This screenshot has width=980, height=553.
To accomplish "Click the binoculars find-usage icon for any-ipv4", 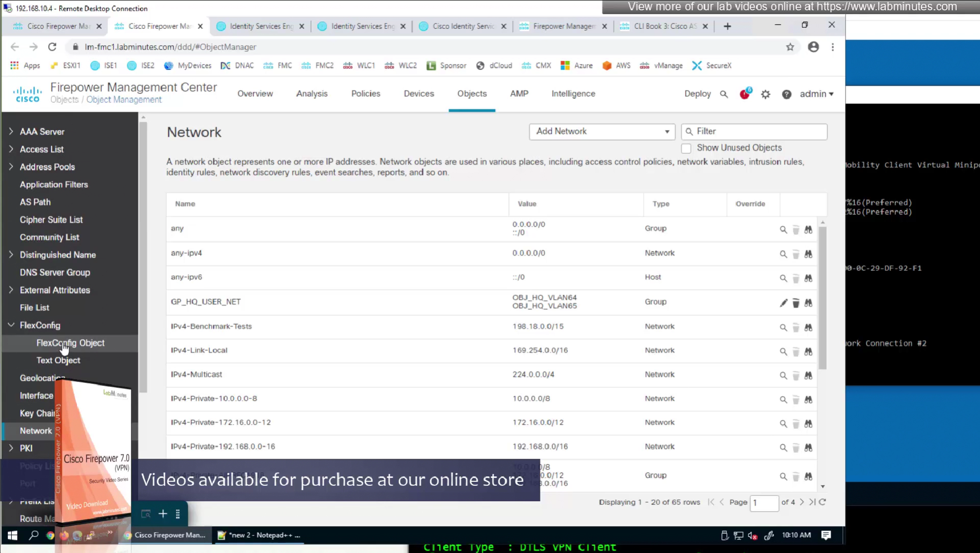I will point(808,254).
